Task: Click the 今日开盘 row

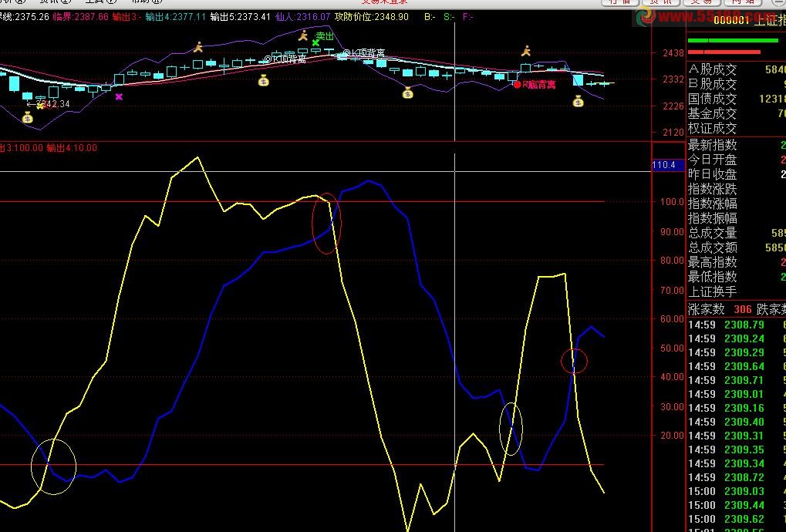Action: 737,160
